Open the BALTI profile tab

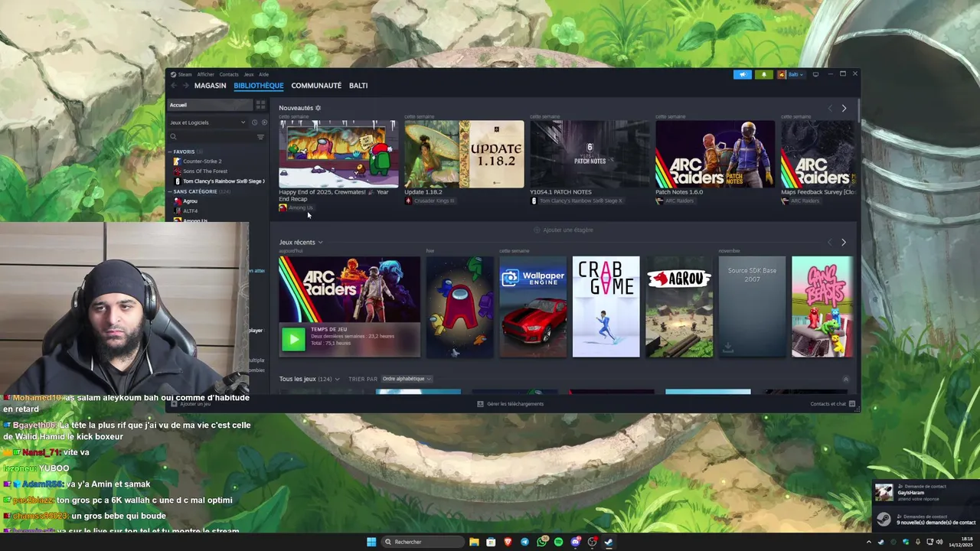358,86
